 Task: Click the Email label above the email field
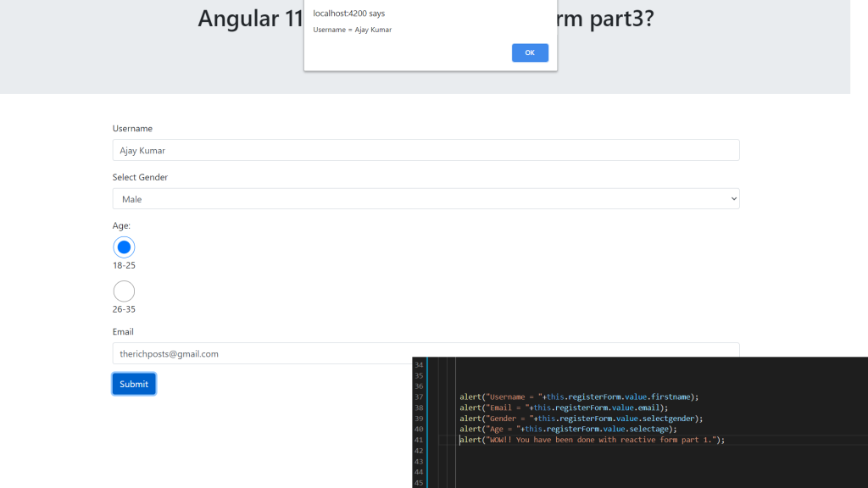coord(122,331)
